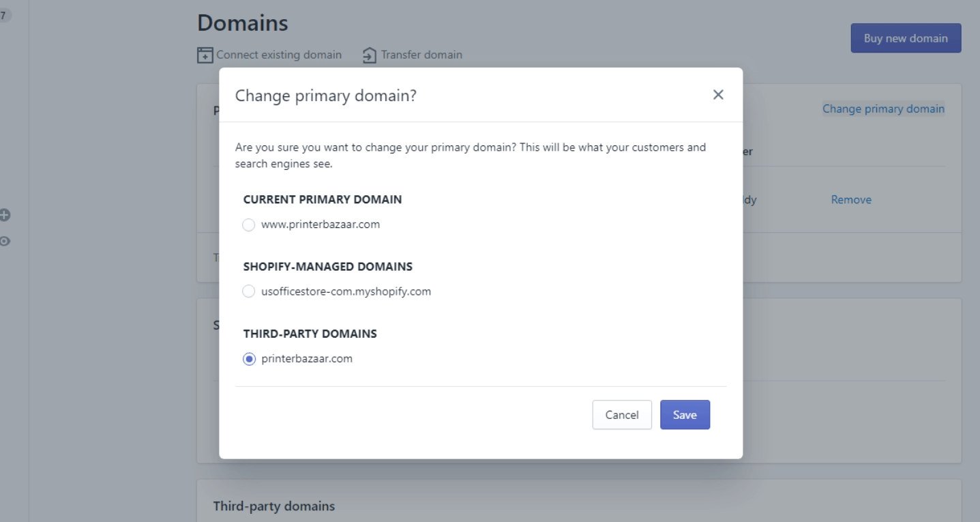Click the Buy new domain button

click(x=906, y=38)
